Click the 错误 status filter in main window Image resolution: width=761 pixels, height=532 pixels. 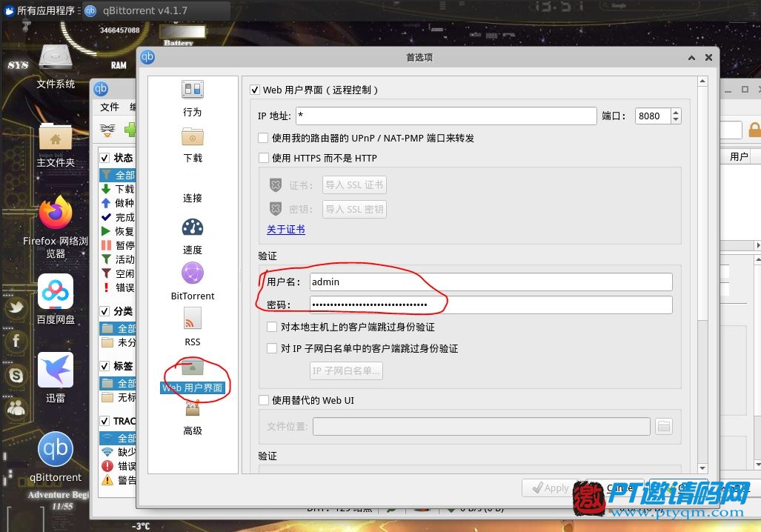(118, 287)
